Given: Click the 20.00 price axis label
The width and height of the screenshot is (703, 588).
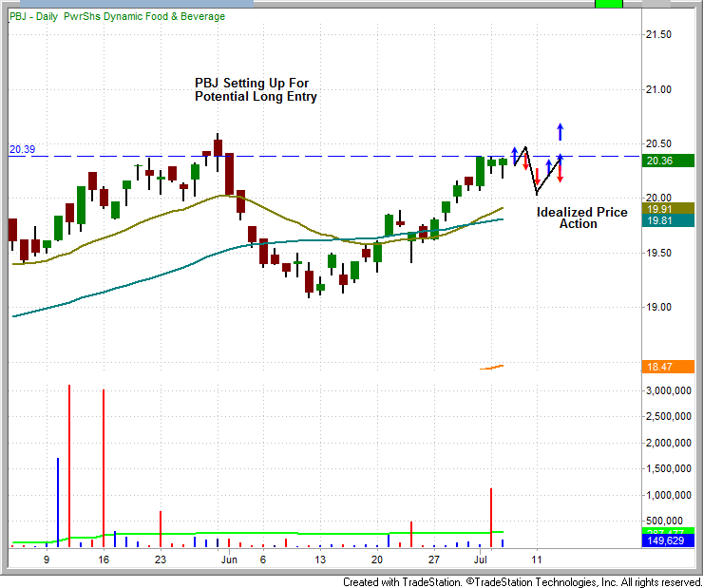Looking at the screenshot, I should click(658, 198).
